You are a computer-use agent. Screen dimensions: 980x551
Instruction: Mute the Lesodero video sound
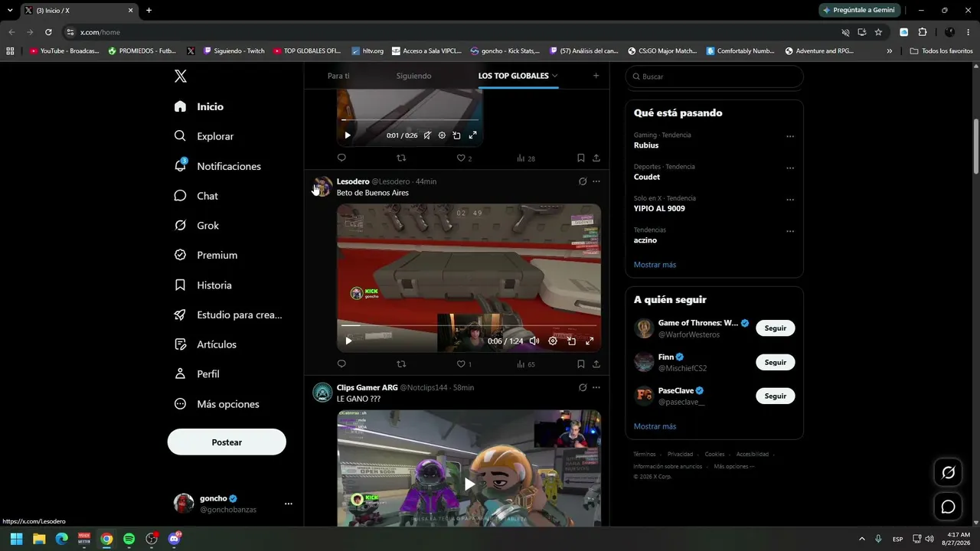(534, 341)
